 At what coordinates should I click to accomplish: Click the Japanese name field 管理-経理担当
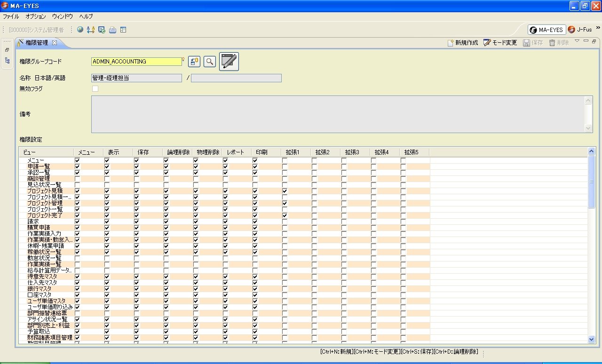(x=136, y=78)
